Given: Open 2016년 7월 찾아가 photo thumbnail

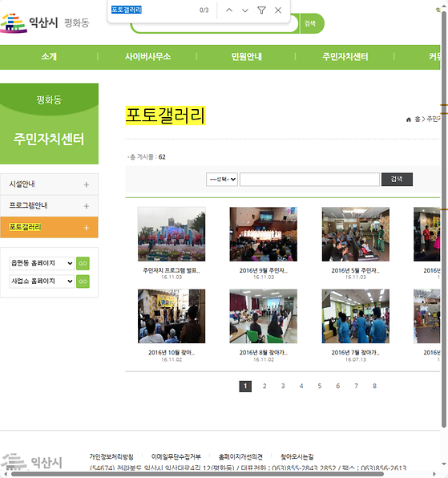Looking at the screenshot, I should click(355, 316).
